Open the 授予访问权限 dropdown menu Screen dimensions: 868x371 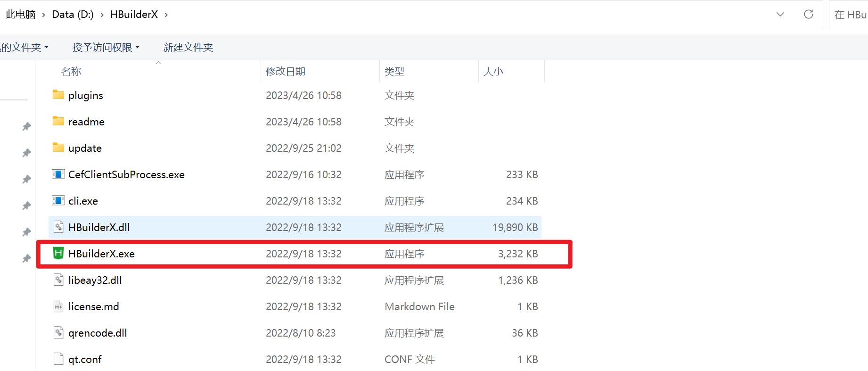106,47
